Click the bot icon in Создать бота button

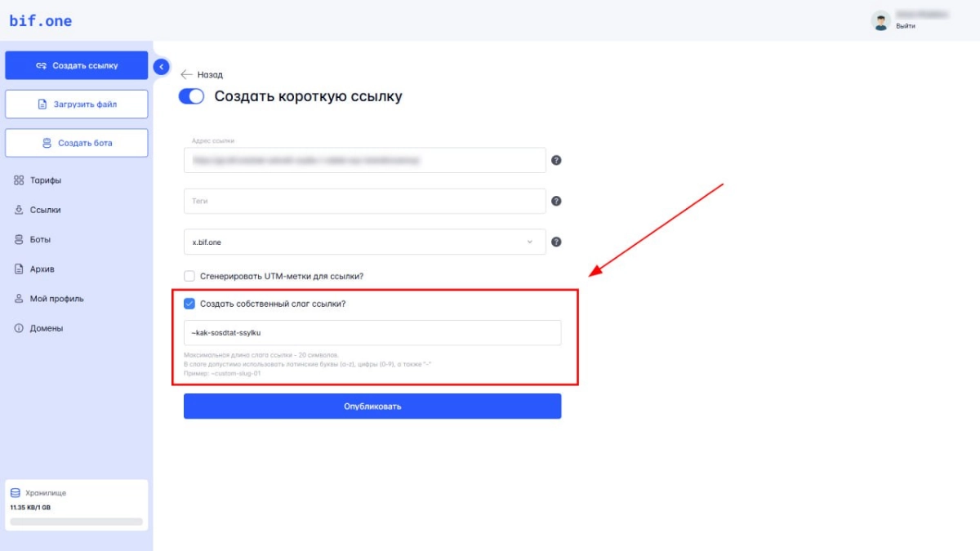[47, 143]
